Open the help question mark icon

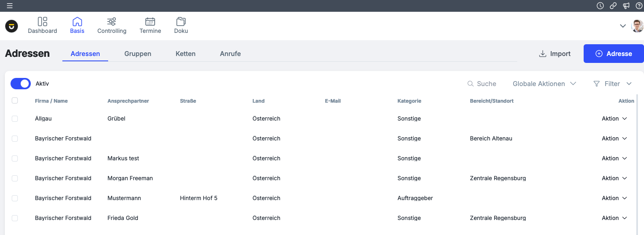pos(639,6)
